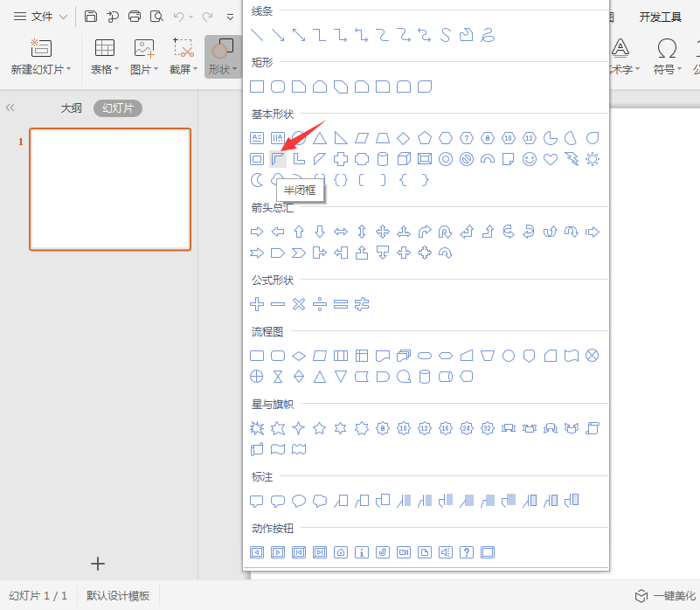Select the half frame (半闭框) shape

click(x=278, y=159)
